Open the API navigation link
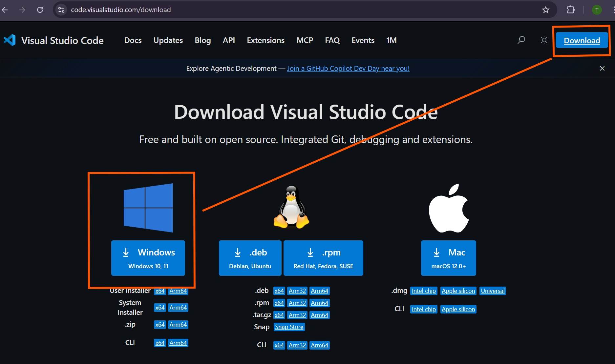Viewport: 615px width, 364px height. point(229,40)
